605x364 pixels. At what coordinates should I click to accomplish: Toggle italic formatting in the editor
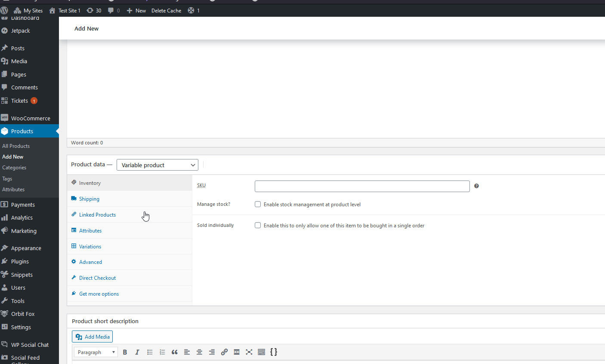tap(137, 352)
